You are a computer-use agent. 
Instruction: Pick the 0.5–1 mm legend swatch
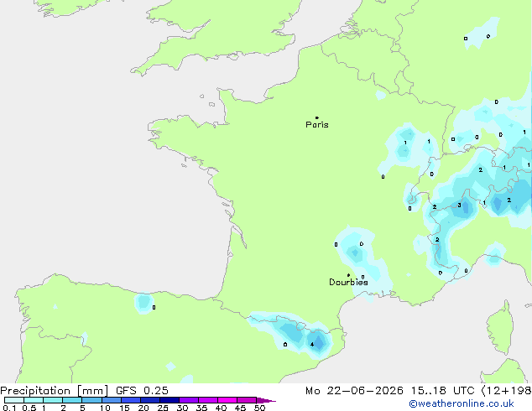pyautogui.click(x=34, y=400)
